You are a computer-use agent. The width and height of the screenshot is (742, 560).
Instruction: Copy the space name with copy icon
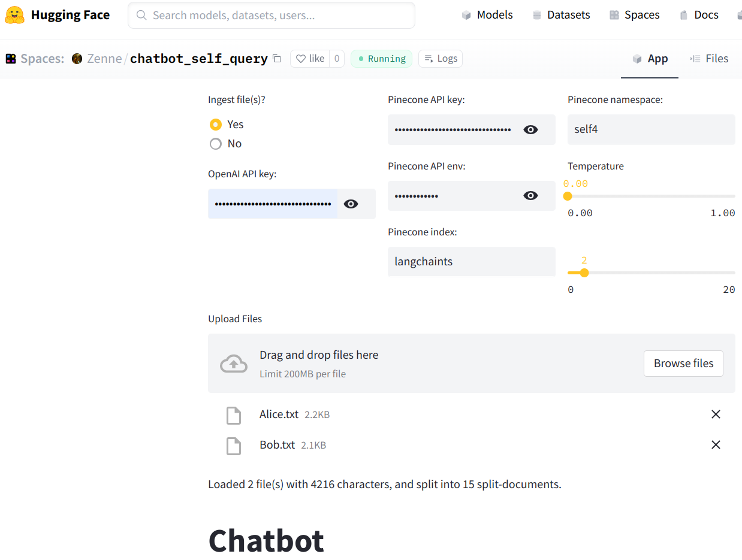(276, 59)
